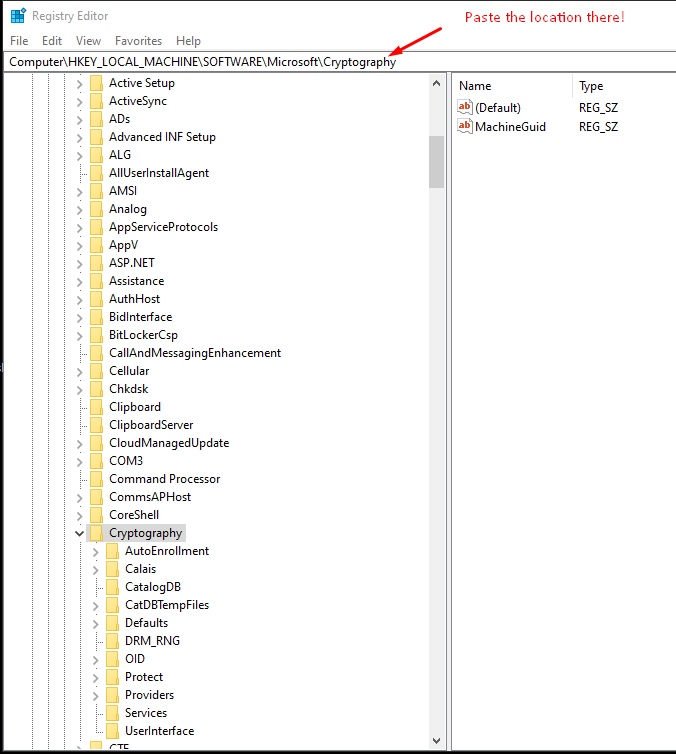Expand the CatDBTempFiles key
The image size is (676, 754).
pyautogui.click(x=96, y=605)
